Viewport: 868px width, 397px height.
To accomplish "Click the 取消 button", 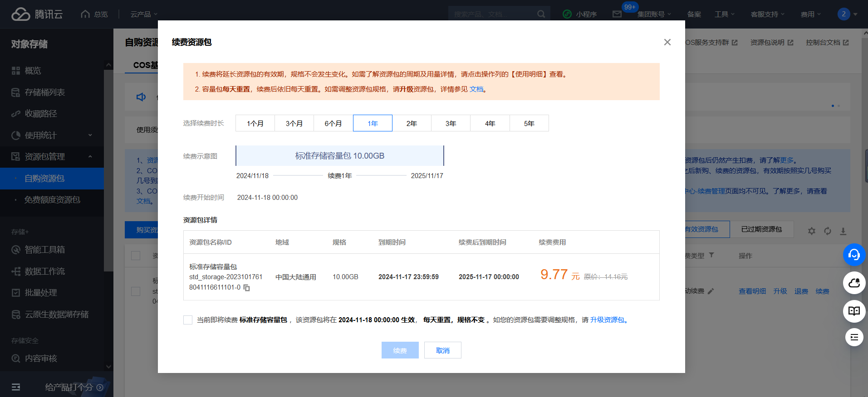I will tap(442, 350).
